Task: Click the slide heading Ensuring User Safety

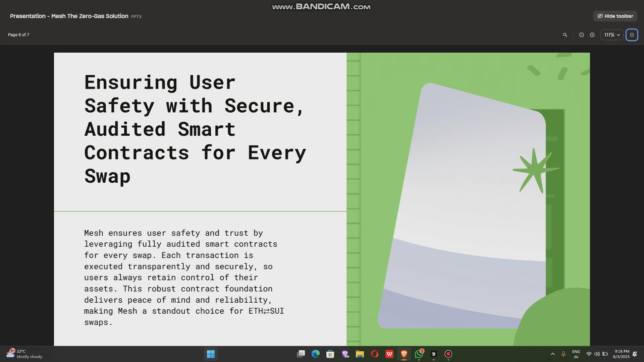Action: [195, 129]
